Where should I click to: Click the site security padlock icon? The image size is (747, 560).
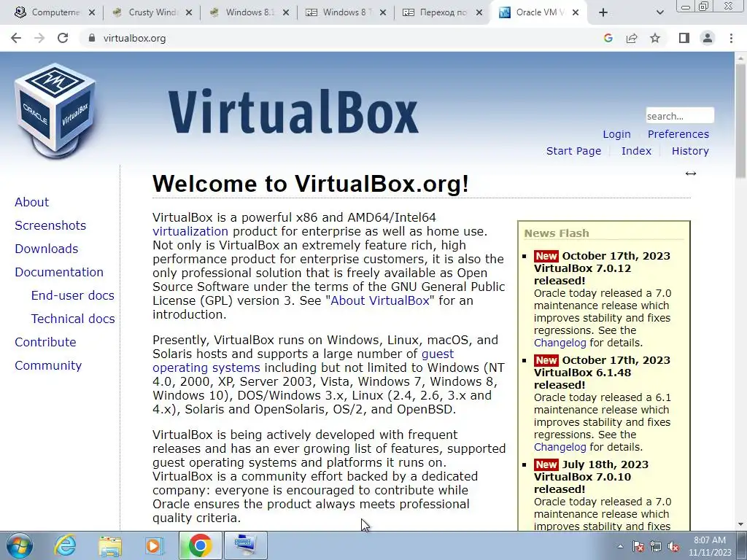click(x=92, y=38)
